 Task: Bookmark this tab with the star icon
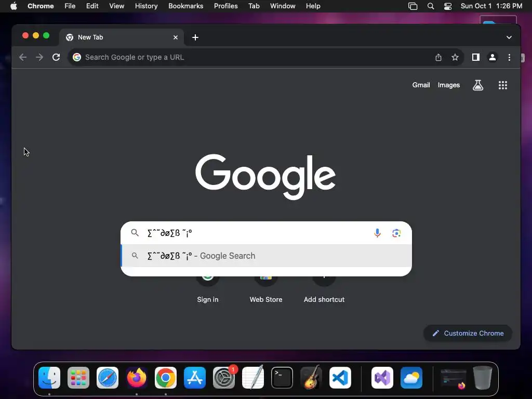point(455,57)
